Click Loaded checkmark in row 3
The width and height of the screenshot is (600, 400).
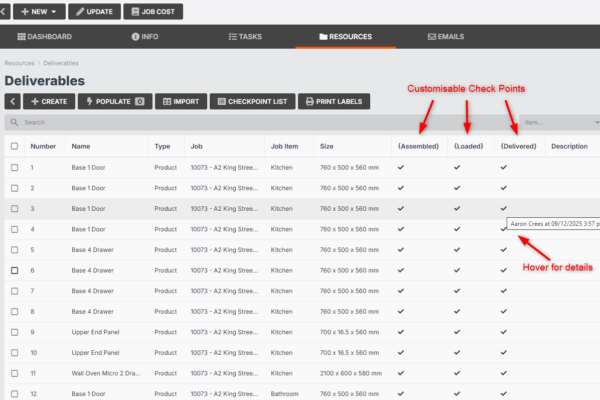457,209
